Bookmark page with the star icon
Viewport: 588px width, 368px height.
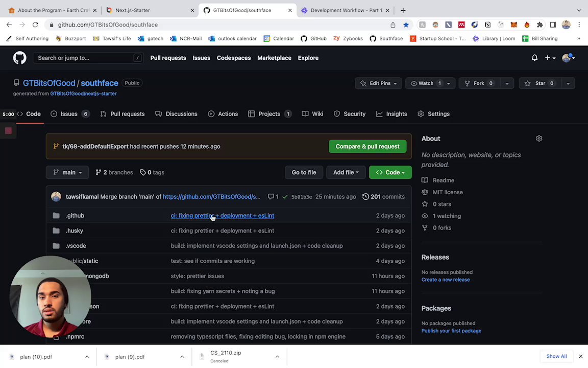tap(406, 25)
